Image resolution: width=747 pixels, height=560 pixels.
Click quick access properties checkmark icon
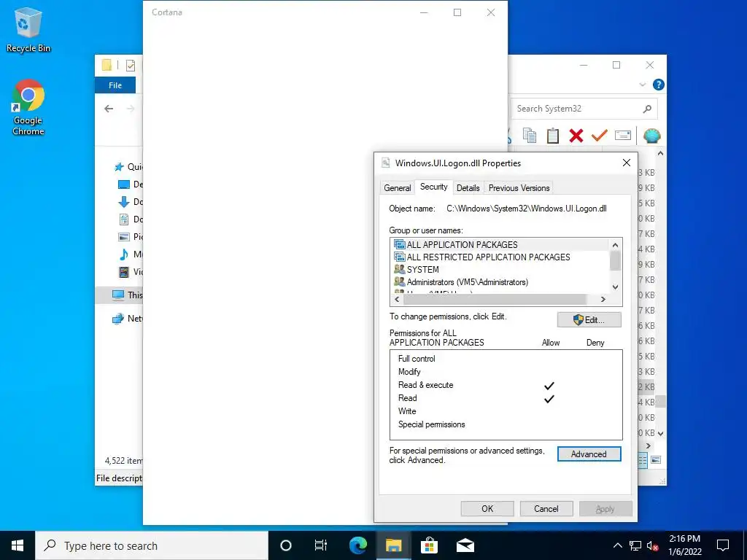click(x=131, y=65)
